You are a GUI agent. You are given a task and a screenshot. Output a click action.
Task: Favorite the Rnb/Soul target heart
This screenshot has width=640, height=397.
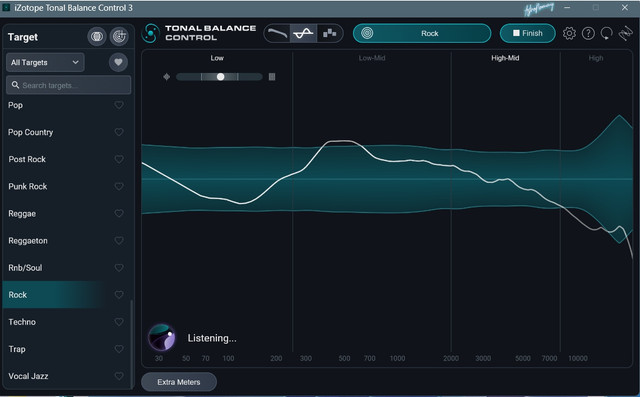tap(119, 268)
